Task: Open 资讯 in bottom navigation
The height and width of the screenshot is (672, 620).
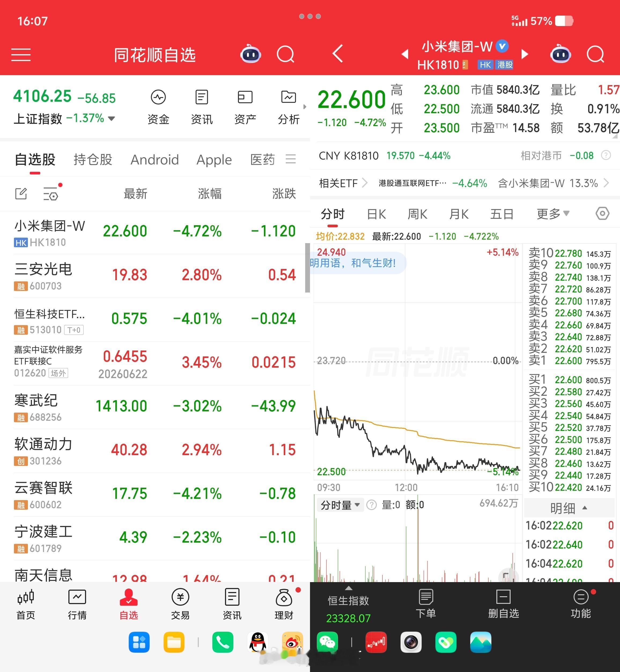Action: [x=232, y=604]
